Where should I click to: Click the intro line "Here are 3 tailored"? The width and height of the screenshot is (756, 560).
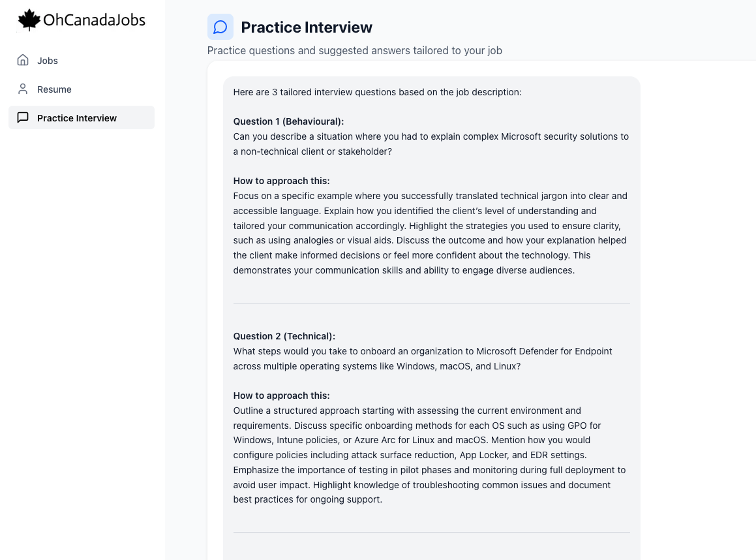(377, 92)
